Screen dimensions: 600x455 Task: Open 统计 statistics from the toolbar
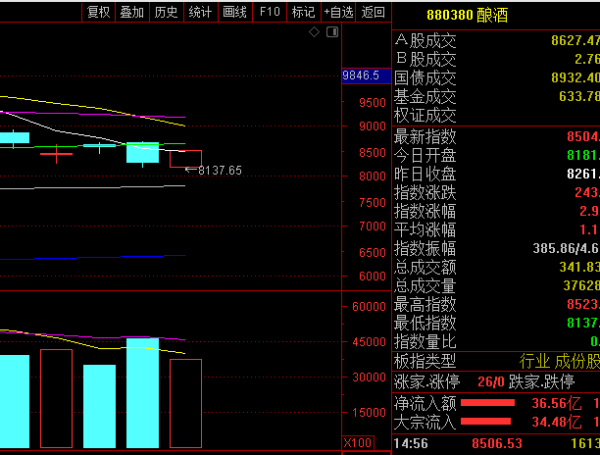(200, 12)
